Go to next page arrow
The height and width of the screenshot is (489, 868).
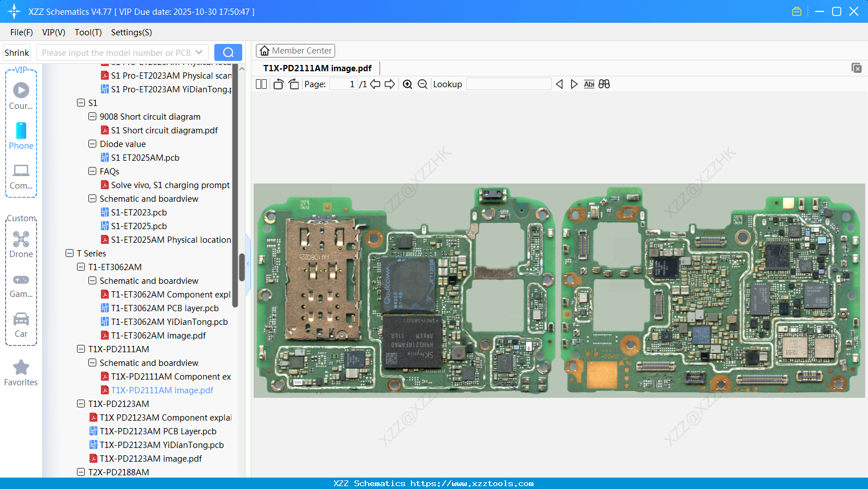click(390, 84)
